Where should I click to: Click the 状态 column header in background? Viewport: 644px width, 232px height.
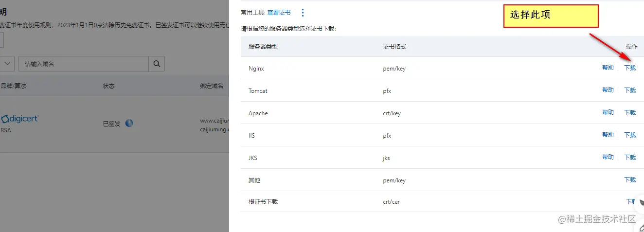click(x=108, y=86)
